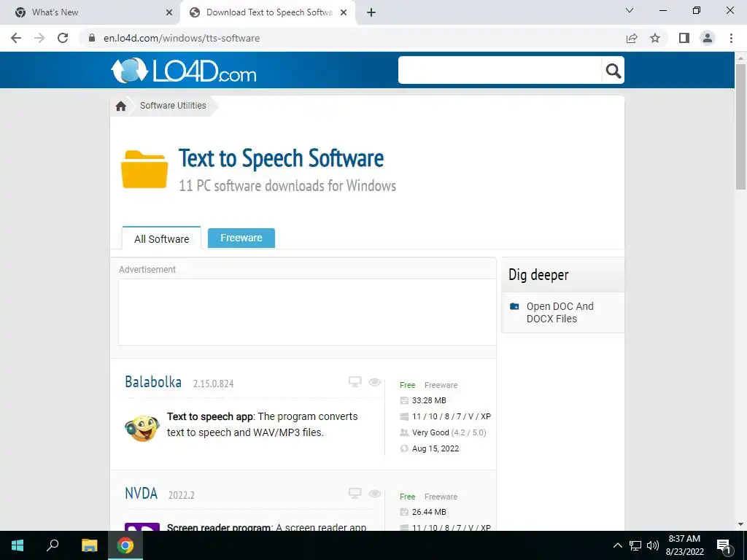Go to home breadcrumb icon

(x=120, y=106)
